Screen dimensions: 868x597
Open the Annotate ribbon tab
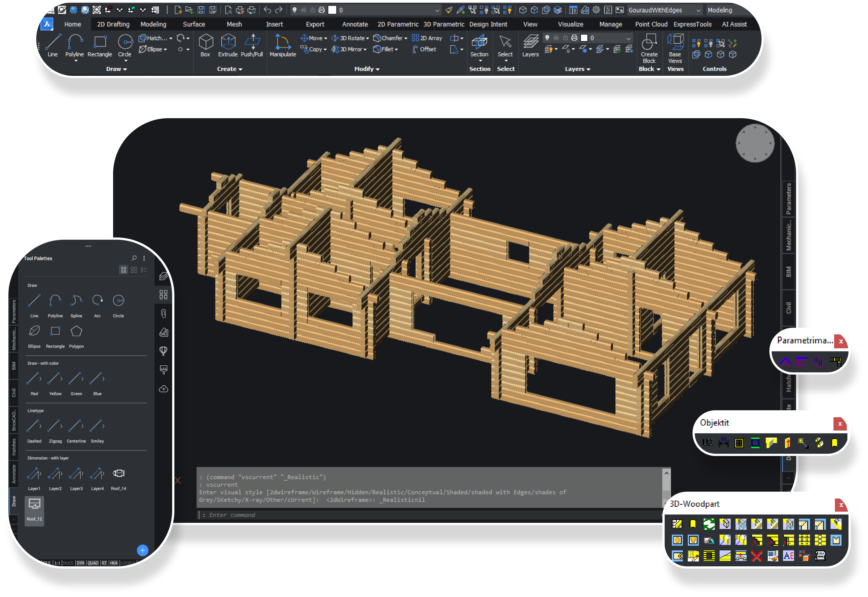pos(355,24)
